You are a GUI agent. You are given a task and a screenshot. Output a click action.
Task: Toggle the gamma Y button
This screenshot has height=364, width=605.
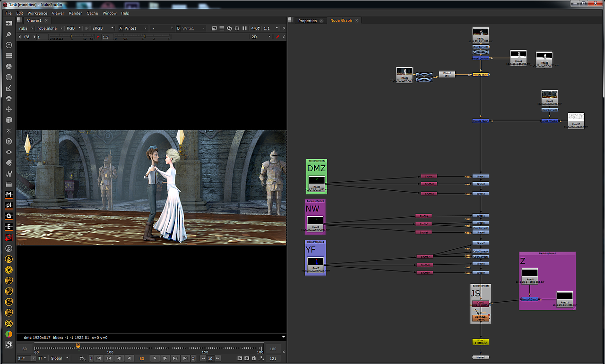[x=98, y=37]
